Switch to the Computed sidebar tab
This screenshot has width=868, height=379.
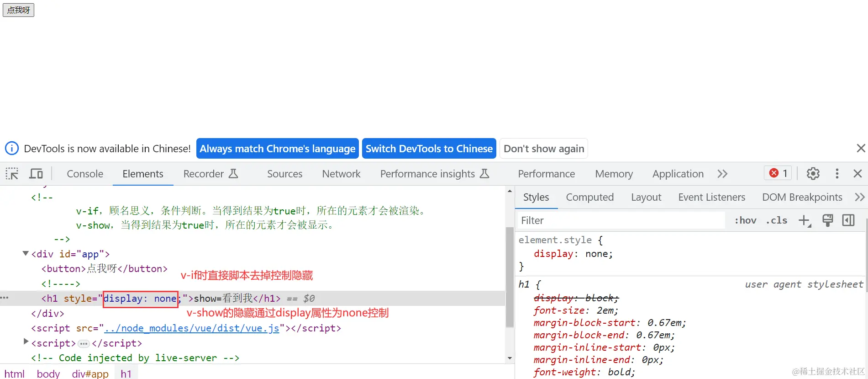tap(590, 197)
